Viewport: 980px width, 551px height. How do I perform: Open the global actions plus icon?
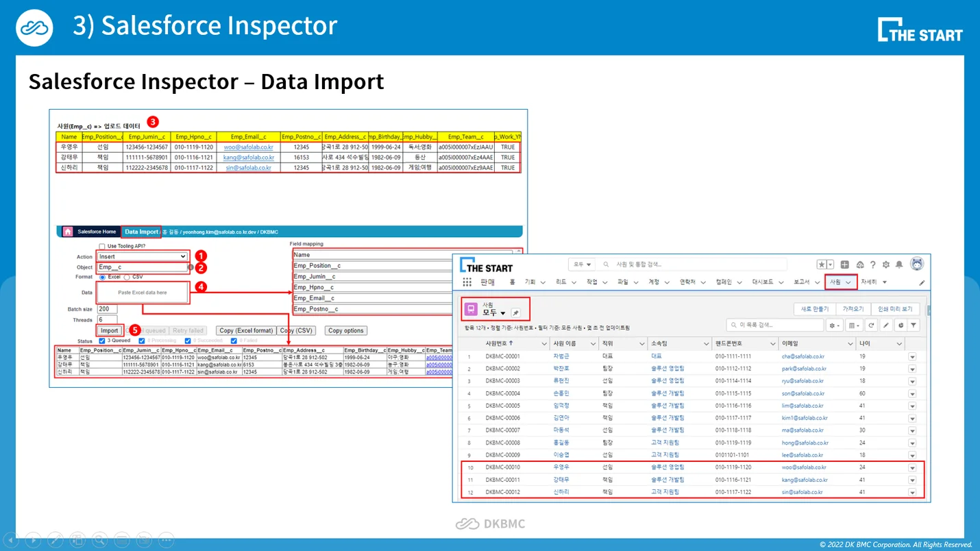[845, 265]
